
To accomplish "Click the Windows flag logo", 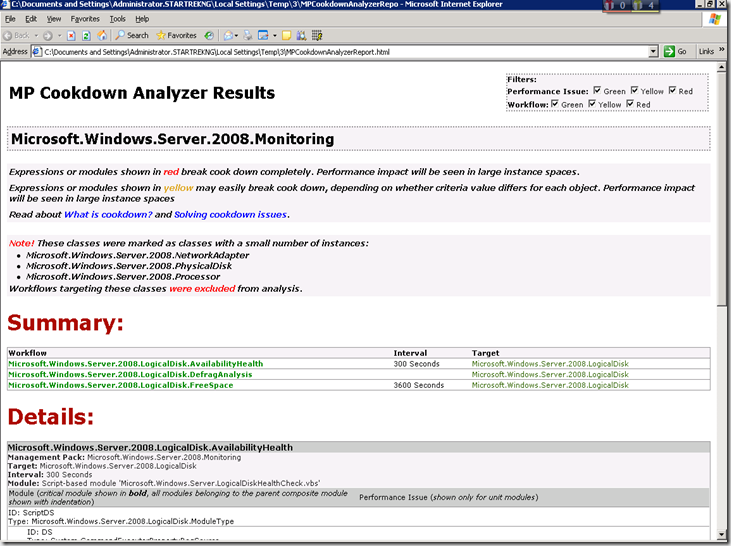I will click(x=715, y=20).
